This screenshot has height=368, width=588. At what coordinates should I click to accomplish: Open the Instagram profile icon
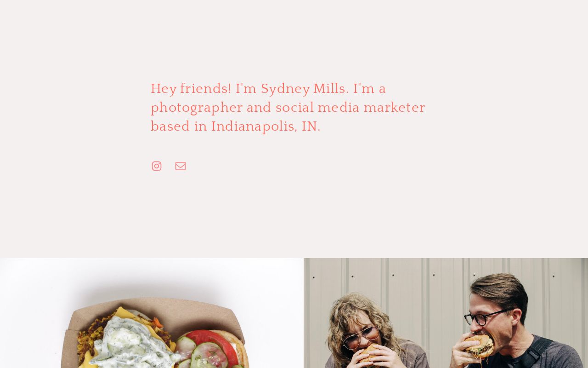click(x=157, y=166)
